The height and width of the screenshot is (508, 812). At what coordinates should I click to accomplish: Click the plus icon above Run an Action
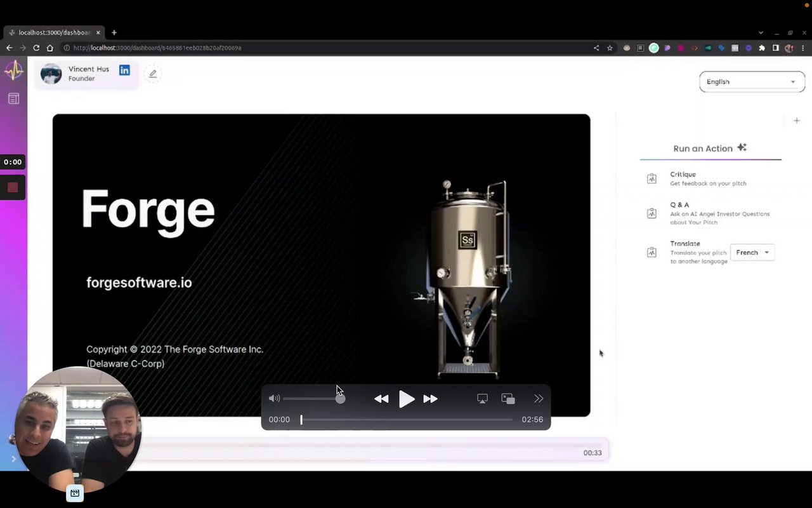pos(797,121)
